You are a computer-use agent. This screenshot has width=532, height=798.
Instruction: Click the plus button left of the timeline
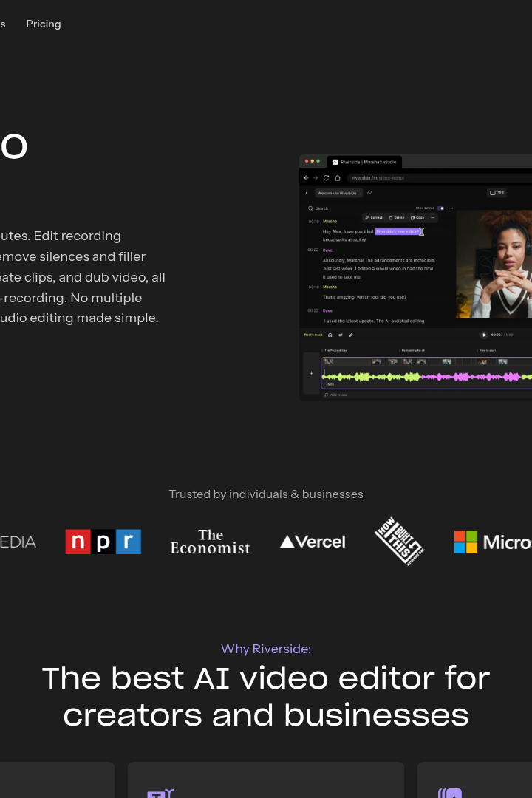pos(312,373)
